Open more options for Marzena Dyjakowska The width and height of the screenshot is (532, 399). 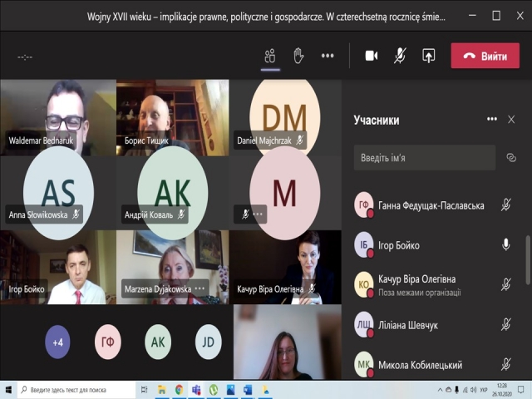tap(199, 288)
